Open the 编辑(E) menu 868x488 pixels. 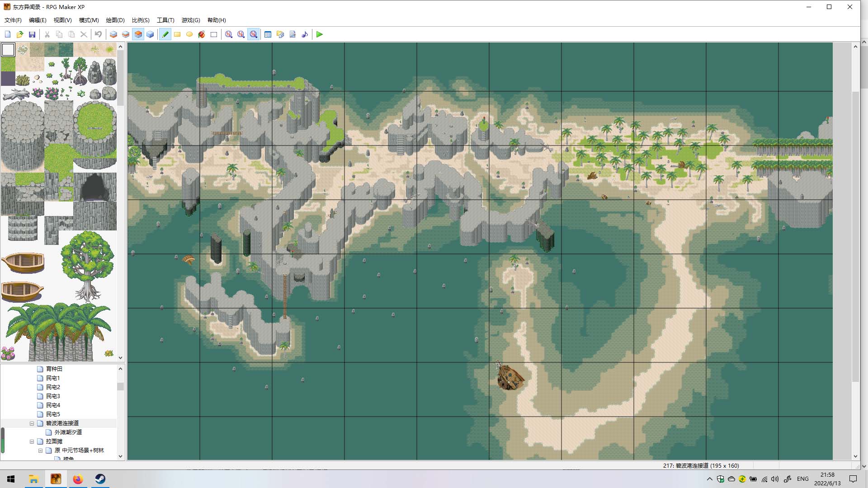pos(38,20)
